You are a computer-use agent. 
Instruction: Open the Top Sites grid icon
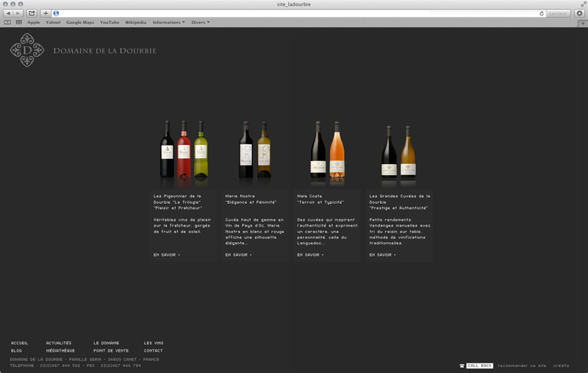tap(19, 23)
